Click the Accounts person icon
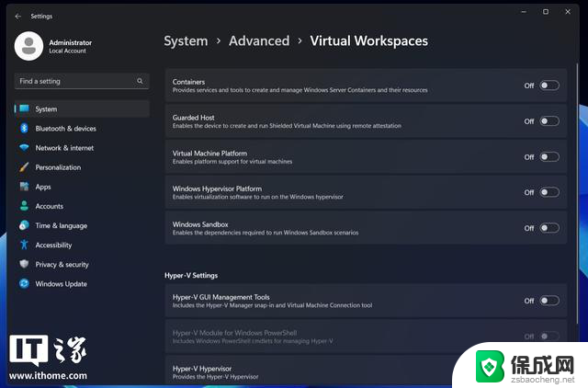Image resolution: width=588 pixels, height=388 pixels. (x=25, y=206)
